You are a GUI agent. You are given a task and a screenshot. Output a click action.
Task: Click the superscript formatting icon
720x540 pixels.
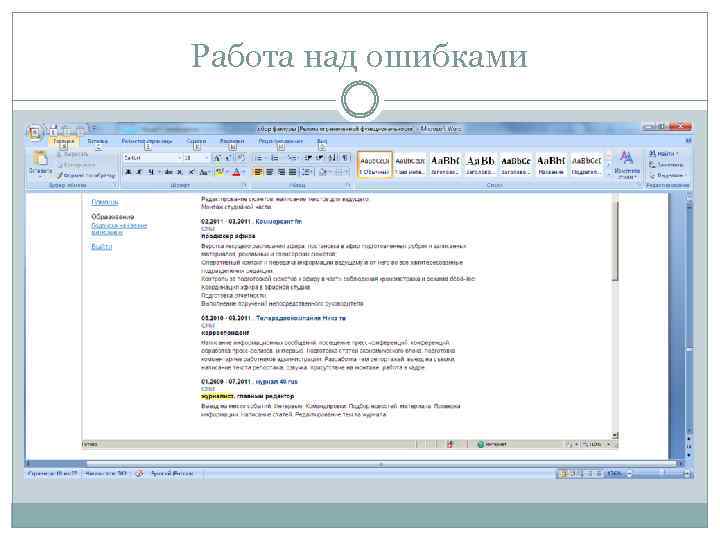coord(191,172)
